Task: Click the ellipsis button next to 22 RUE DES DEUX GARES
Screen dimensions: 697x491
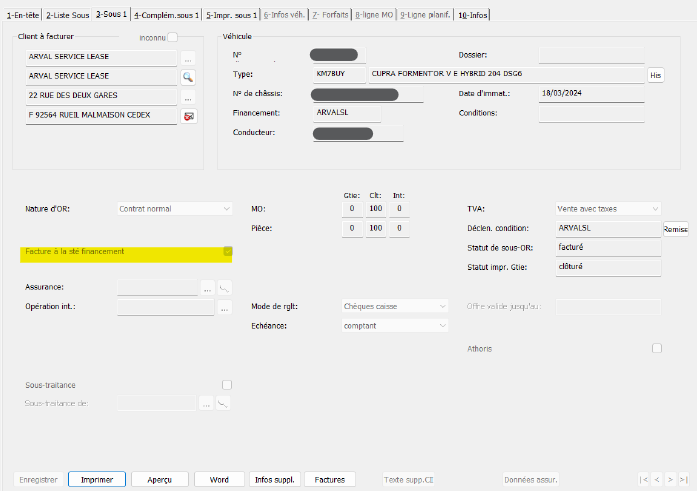Action: [188, 97]
